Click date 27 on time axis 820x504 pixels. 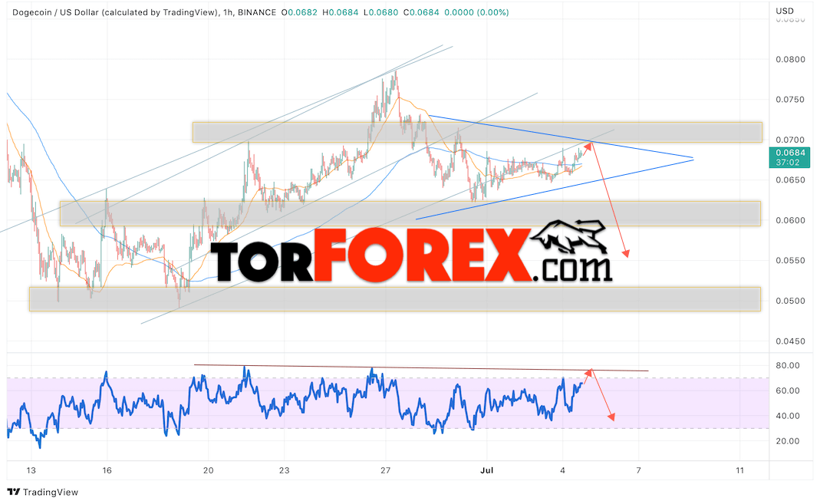[385, 470]
